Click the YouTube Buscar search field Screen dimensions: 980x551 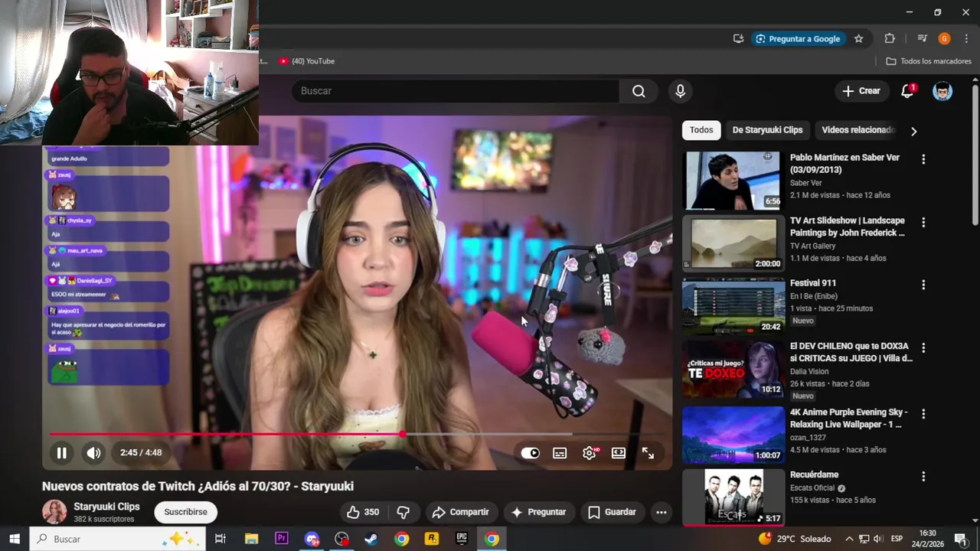(x=455, y=91)
